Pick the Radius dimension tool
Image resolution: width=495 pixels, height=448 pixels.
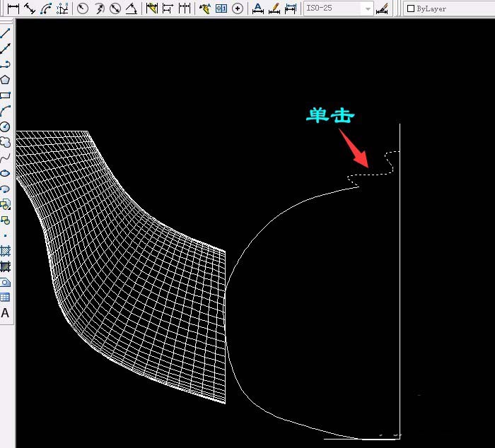coord(83,8)
